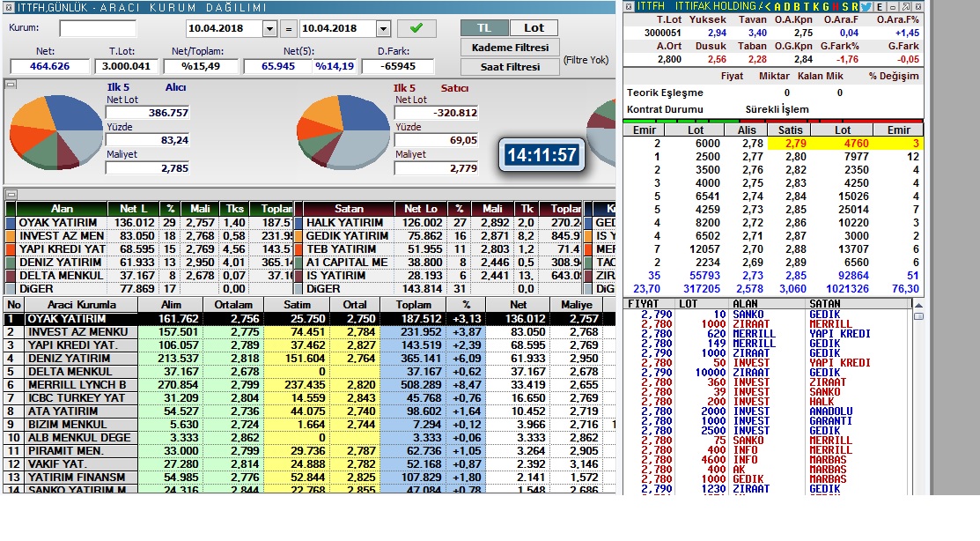The width and height of the screenshot is (980, 541).
Task: Click the orange swatch beside INVEST AZ MEN
Action: [10, 236]
